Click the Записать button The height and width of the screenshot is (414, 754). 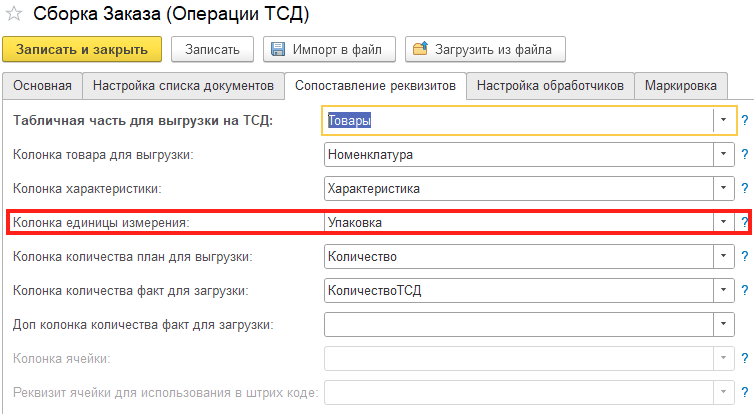tap(212, 49)
